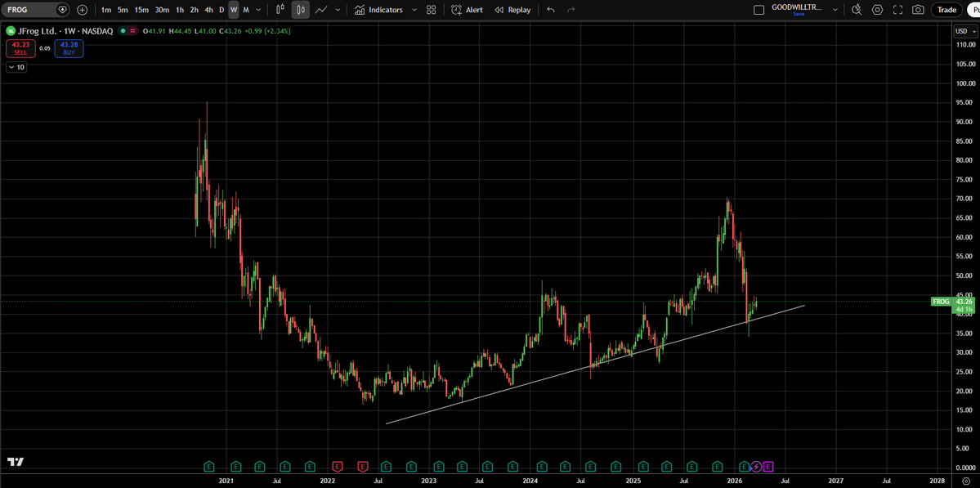Collapse the indicator legend showing 10
Screen dimensions: 980x488
[17, 67]
